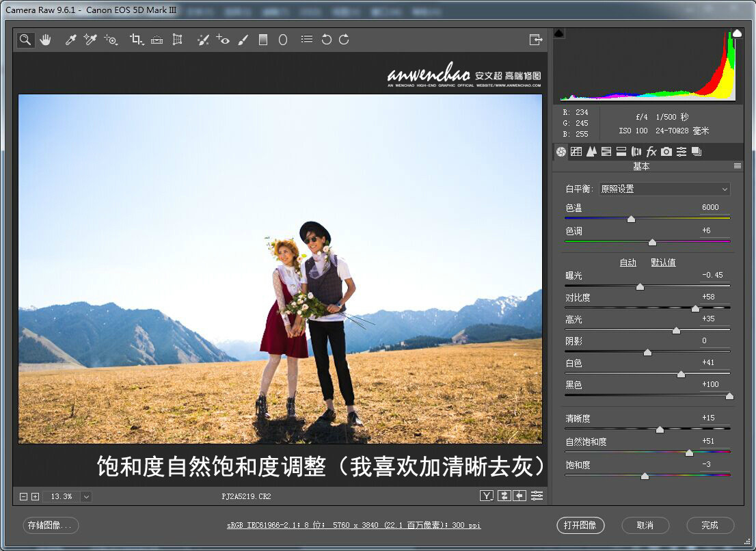
Task: Select the Crop tool
Action: [137, 40]
